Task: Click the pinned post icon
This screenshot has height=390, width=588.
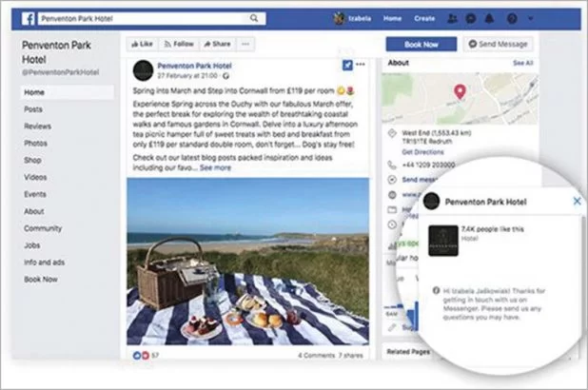Action: [347, 65]
